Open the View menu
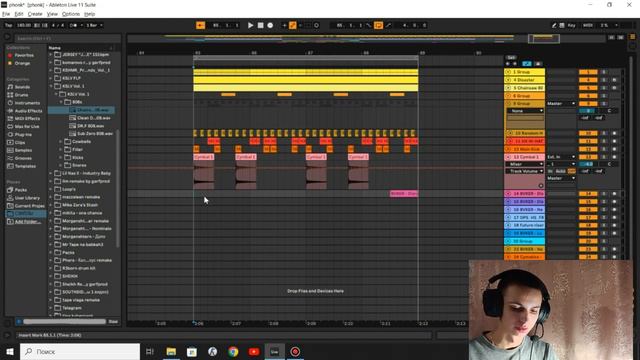The height and width of the screenshot is (360, 640). [x=52, y=14]
